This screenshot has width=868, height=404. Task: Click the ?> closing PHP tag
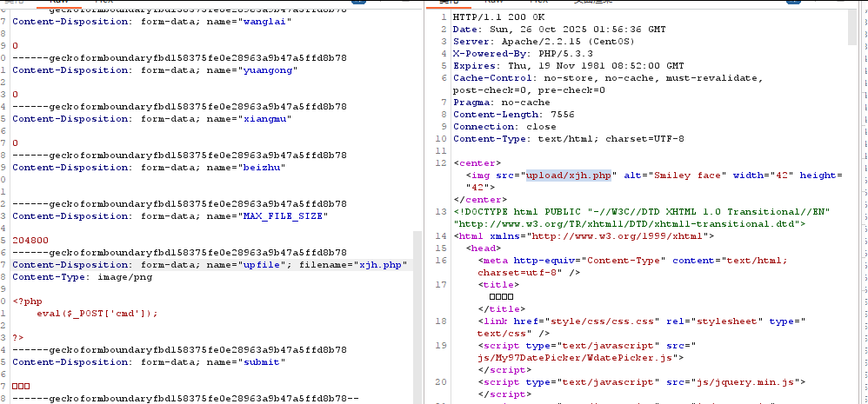coord(18,338)
